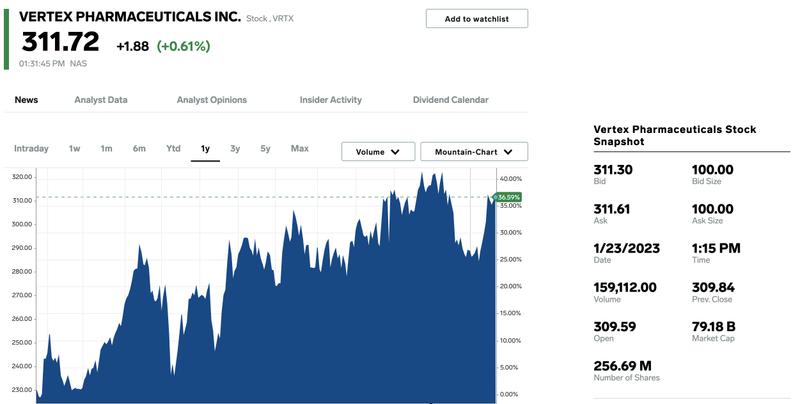
Task: Select the 1w chart range
Action: click(x=74, y=148)
